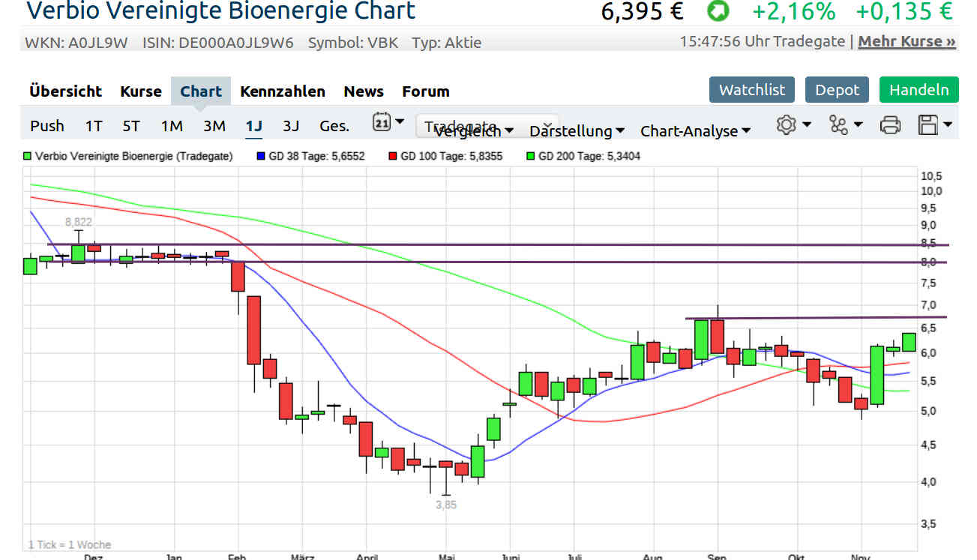
Task: Click the Typ: Aktie text
Action: click(x=447, y=43)
